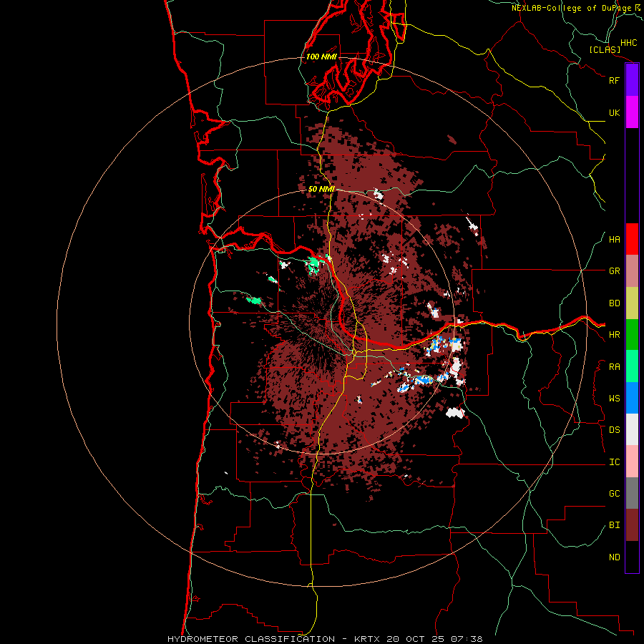Click the HA red legend swatch
Screen dimensions: 644x644
pyautogui.click(x=632, y=239)
